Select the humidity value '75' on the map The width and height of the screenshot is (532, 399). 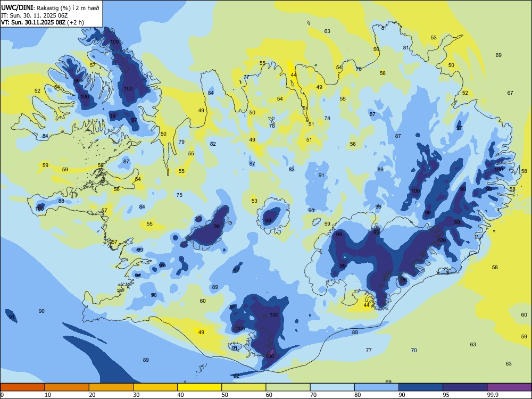pos(179,195)
